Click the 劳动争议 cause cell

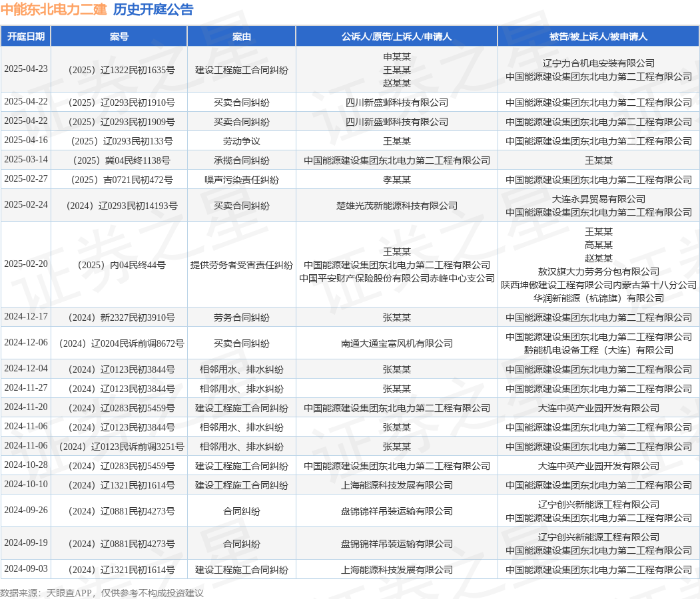coord(242,141)
